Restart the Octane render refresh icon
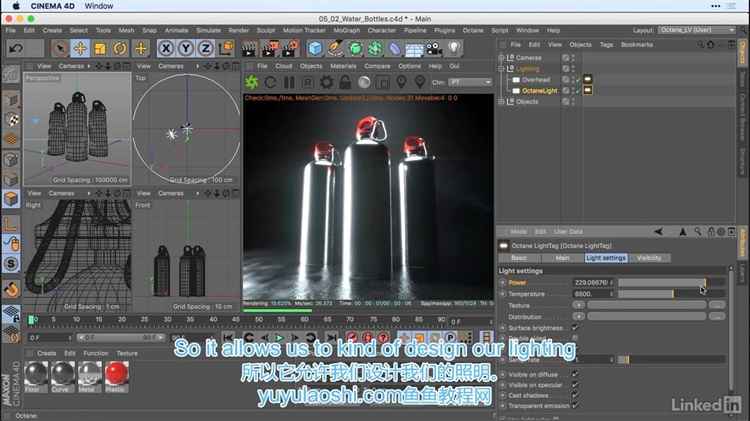Viewport: 750px width, 421px height. click(x=270, y=82)
